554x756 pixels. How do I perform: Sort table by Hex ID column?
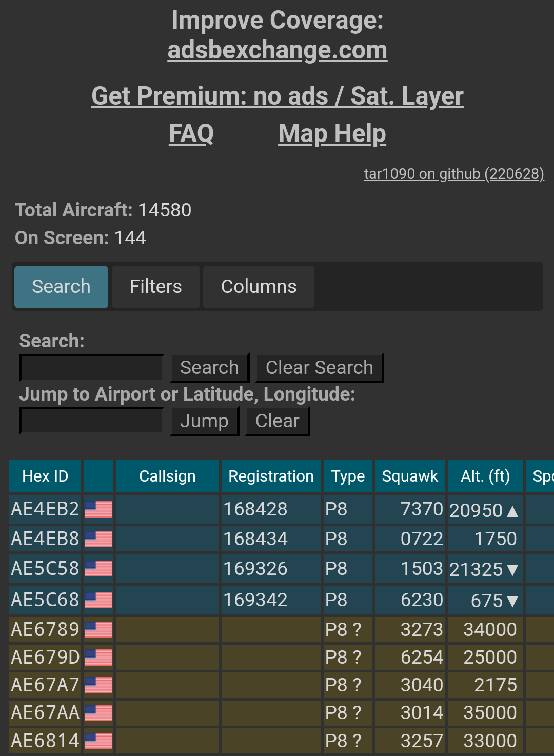pyautogui.click(x=45, y=476)
